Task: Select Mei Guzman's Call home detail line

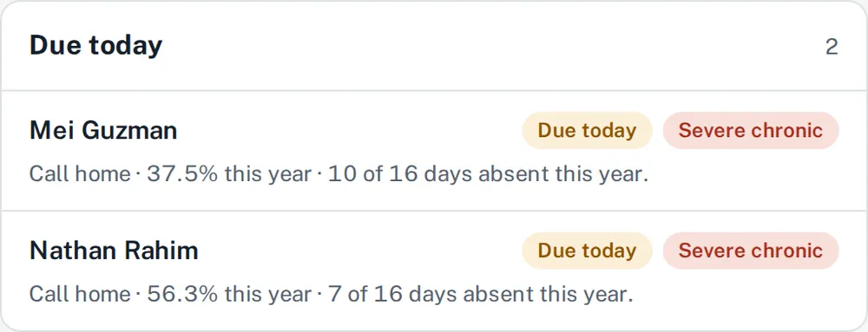Action: coord(339,174)
